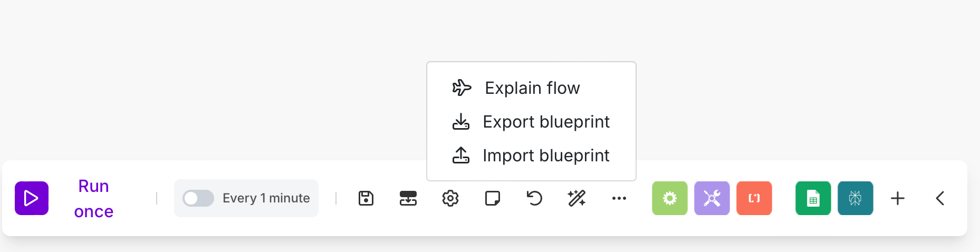Click the teal favorite app module icon
This screenshot has width=980, height=252.
pos(856,198)
